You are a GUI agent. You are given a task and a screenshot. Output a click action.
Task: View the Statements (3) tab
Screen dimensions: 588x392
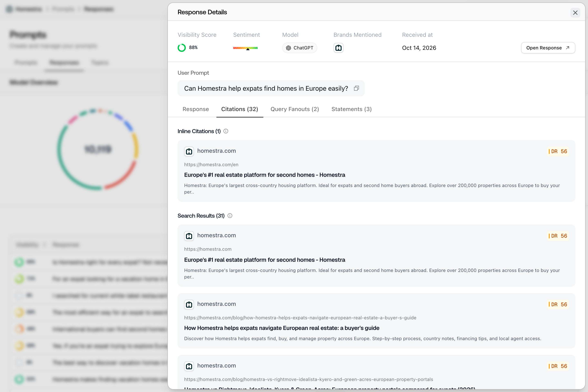[352, 109]
